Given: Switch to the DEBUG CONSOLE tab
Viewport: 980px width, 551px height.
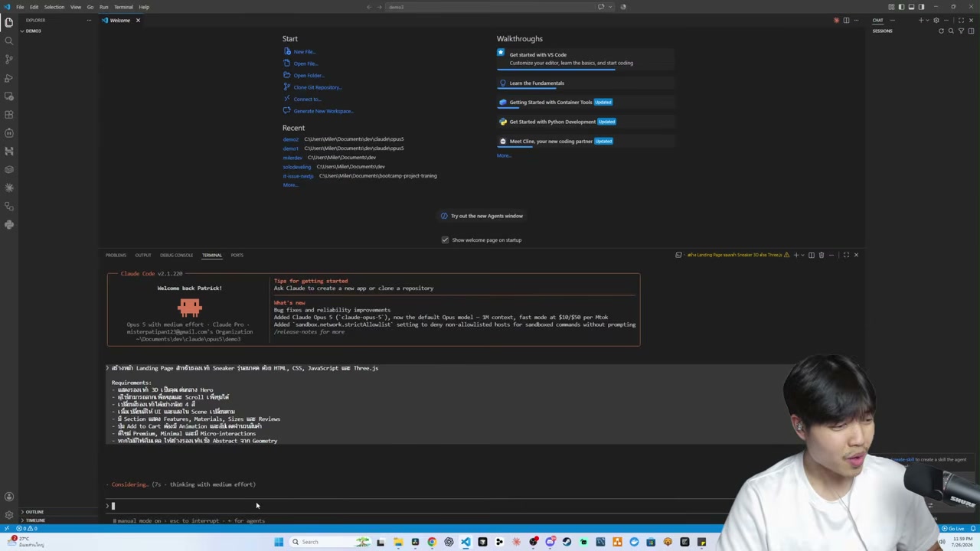Looking at the screenshot, I should point(176,255).
